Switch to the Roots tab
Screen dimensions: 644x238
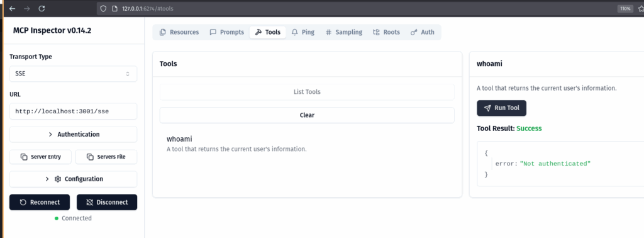pyautogui.click(x=387, y=32)
